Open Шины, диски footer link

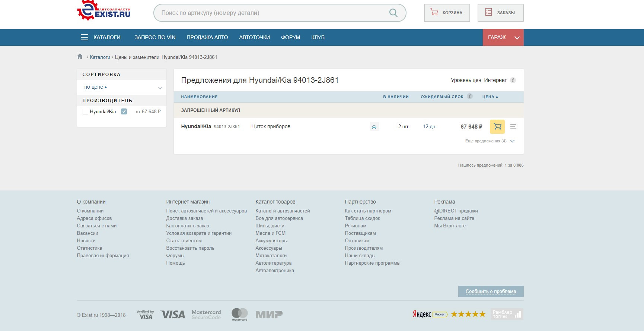pyautogui.click(x=270, y=226)
